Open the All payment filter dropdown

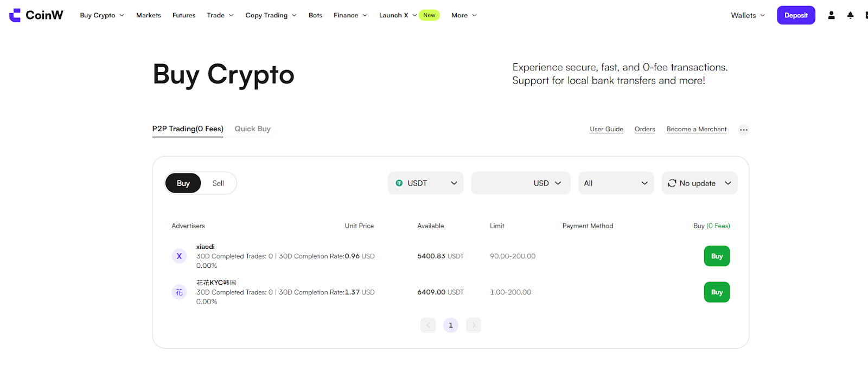pos(616,183)
